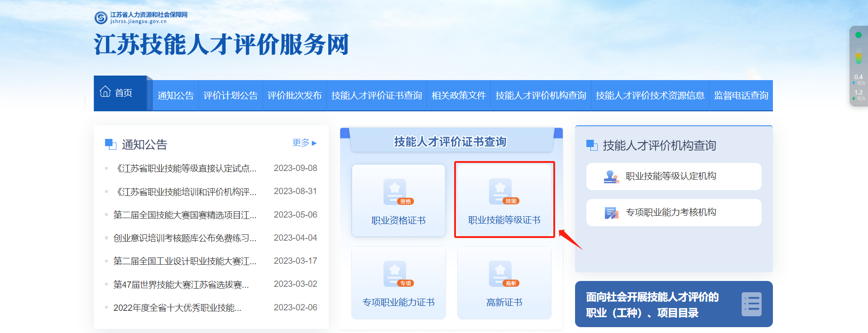Open the 职业技能等级证书 certificate icon
This screenshot has width=868, height=333.
point(500,191)
